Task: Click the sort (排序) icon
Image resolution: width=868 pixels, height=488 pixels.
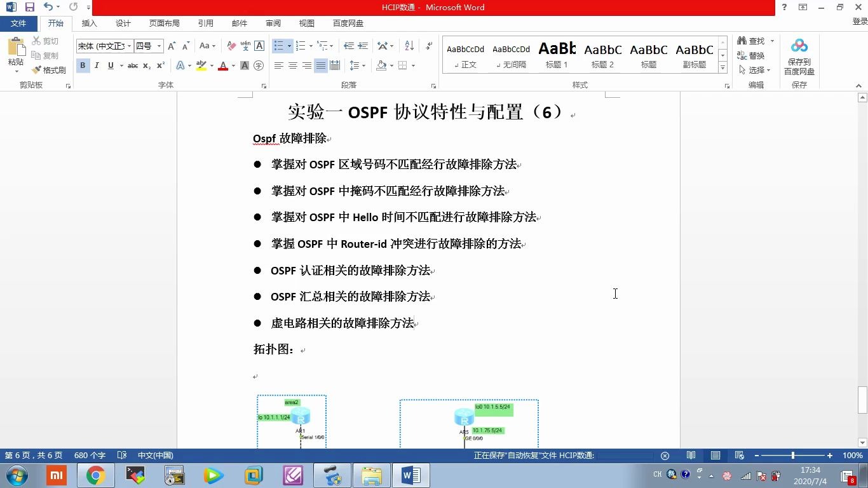Action: click(x=409, y=45)
